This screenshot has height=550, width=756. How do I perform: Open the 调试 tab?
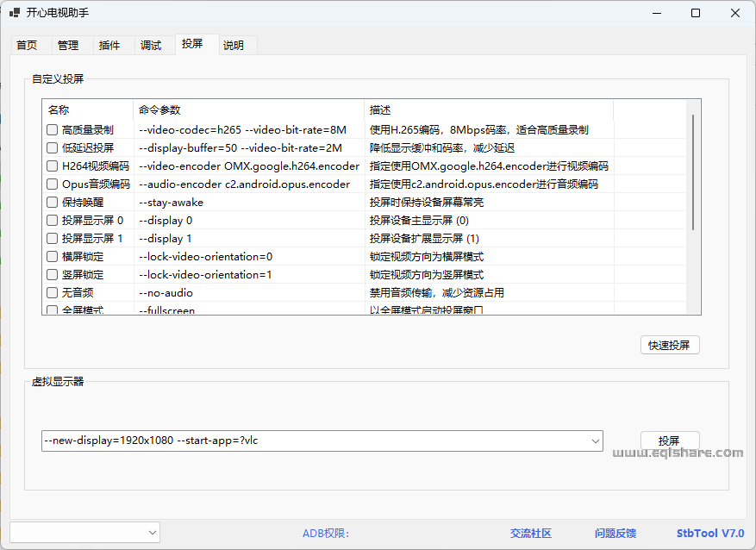click(x=151, y=44)
